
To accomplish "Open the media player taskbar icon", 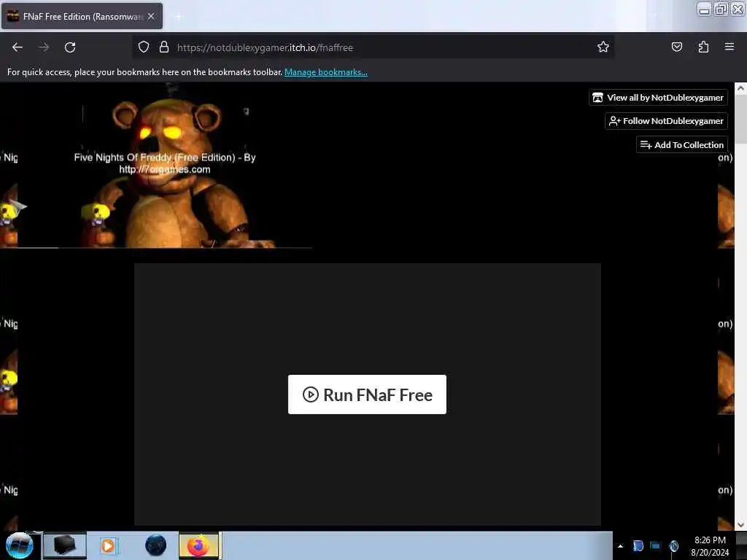I will 108,545.
